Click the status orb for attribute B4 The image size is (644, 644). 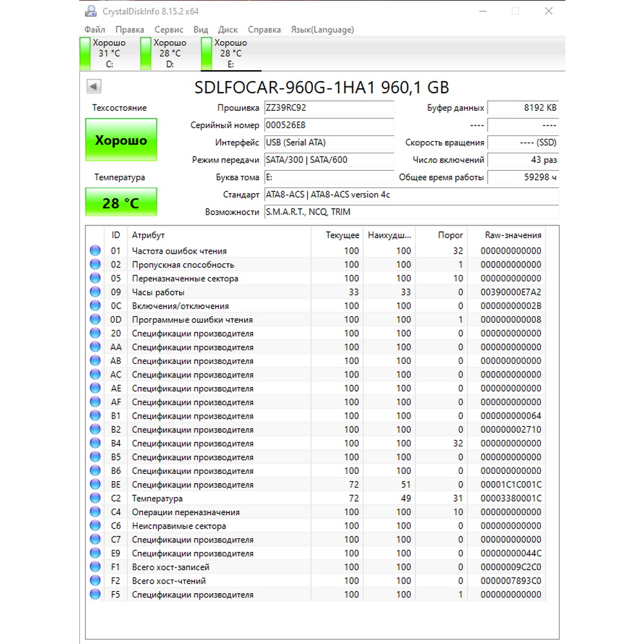coord(95,443)
